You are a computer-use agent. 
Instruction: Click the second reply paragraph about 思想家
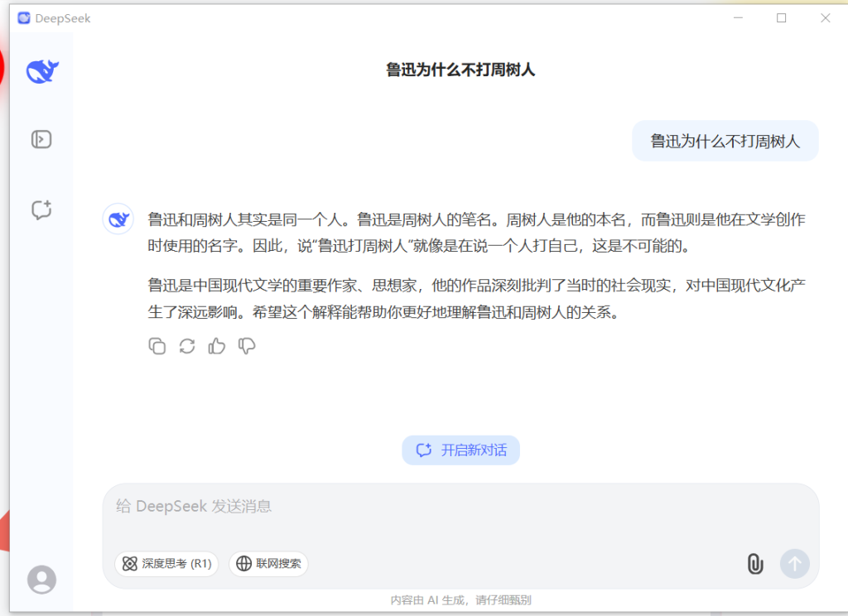pos(476,299)
